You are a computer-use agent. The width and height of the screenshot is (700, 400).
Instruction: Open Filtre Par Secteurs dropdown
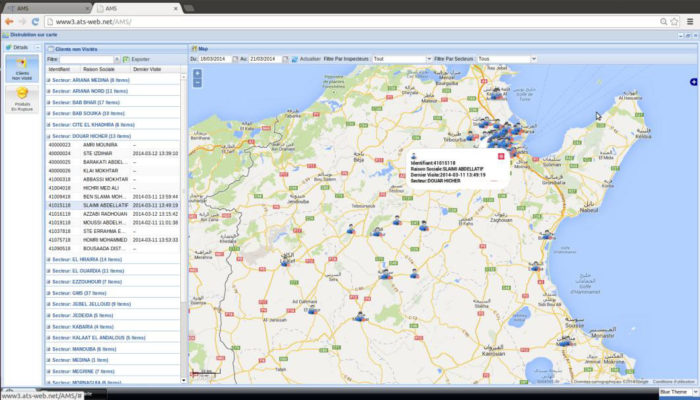(532, 59)
